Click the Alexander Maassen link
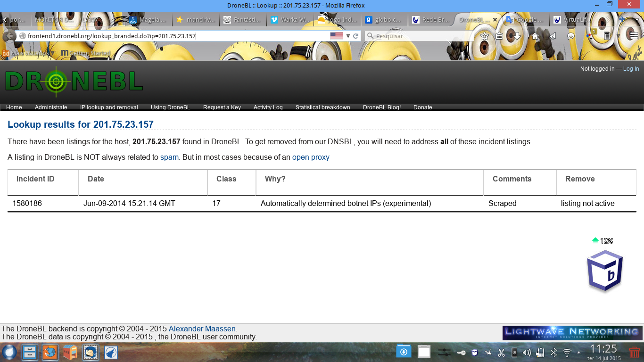644x362 pixels. click(x=202, y=329)
